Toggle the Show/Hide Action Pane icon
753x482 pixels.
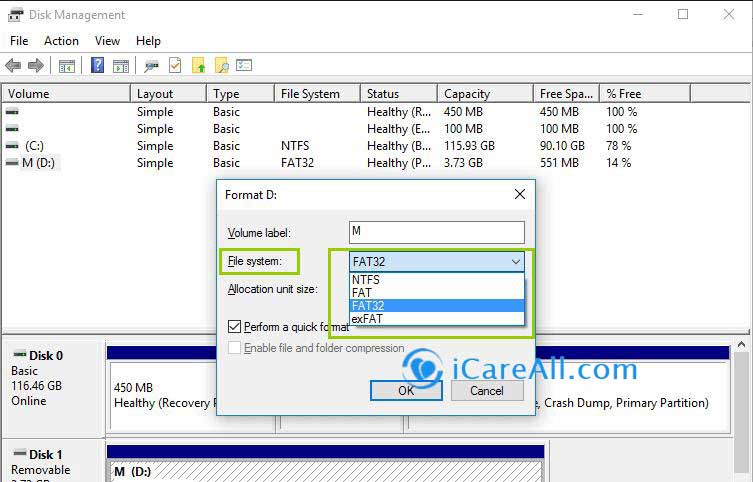pyautogui.click(x=121, y=65)
